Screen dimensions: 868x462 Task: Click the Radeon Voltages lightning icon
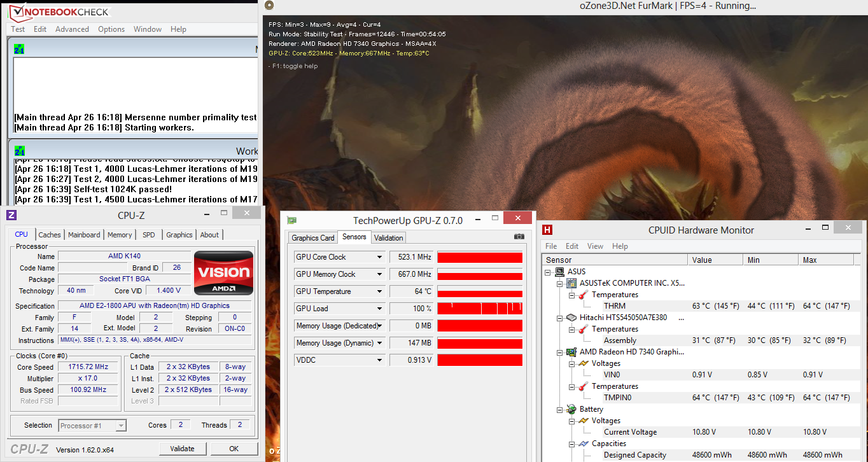point(583,363)
